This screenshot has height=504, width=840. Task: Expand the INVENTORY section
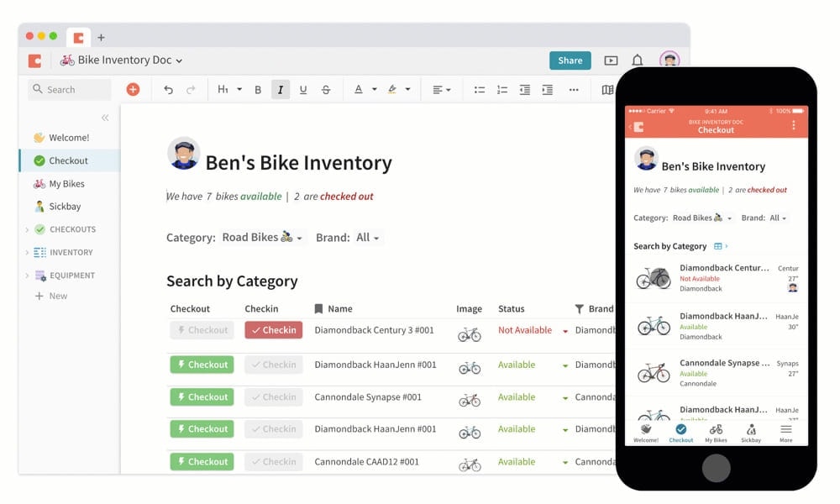pyautogui.click(x=27, y=252)
